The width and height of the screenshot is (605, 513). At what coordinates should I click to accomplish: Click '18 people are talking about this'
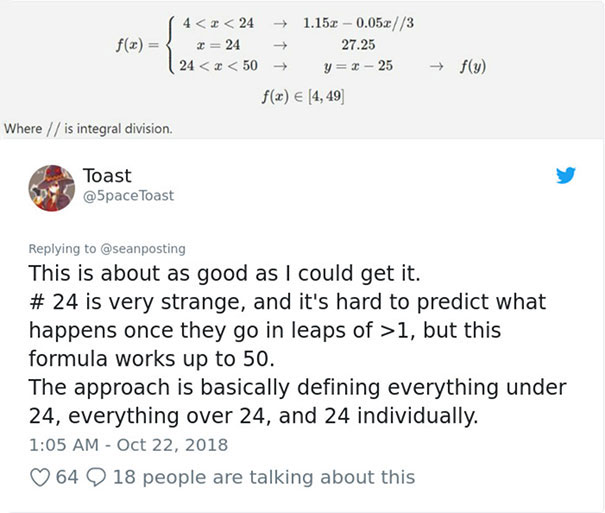(x=264, y=477)
